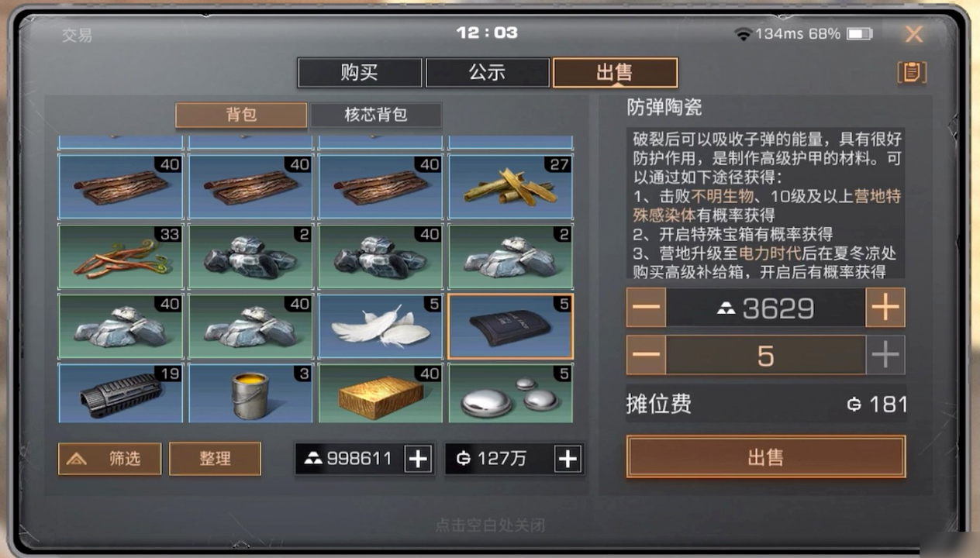
Task: Add more to the 998611 currency
Action: (x=418, y=459)
